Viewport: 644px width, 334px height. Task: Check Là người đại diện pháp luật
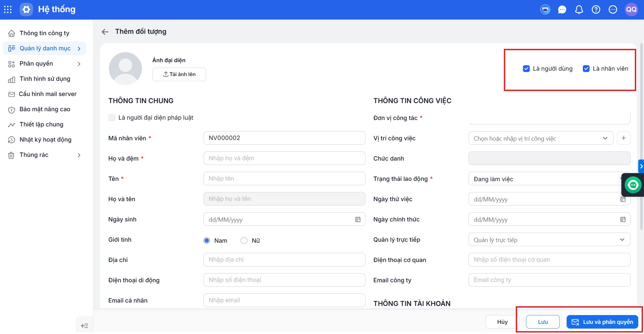coord(112,118)
